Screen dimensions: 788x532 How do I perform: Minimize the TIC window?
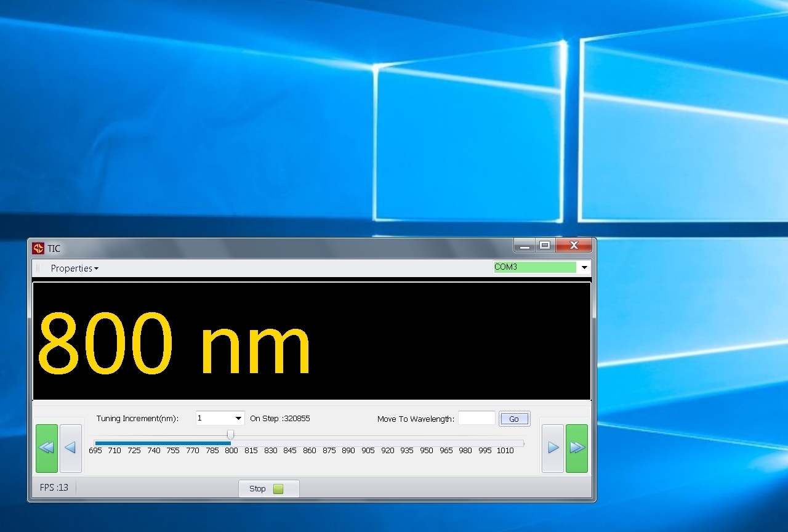525,246
